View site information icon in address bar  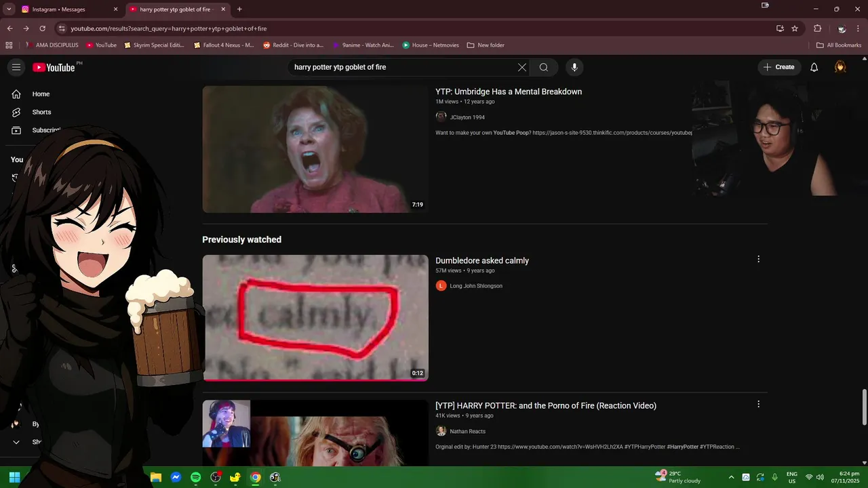click(x=62, y=28)
